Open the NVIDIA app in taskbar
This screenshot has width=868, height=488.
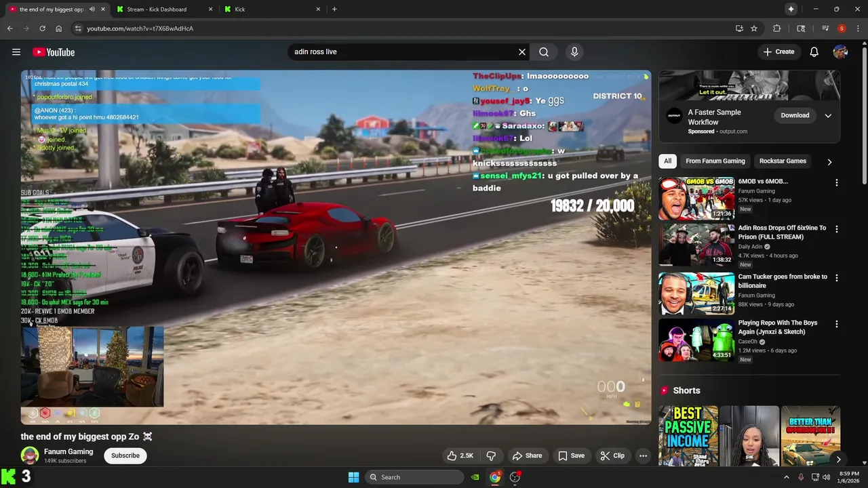coord(475,477)
